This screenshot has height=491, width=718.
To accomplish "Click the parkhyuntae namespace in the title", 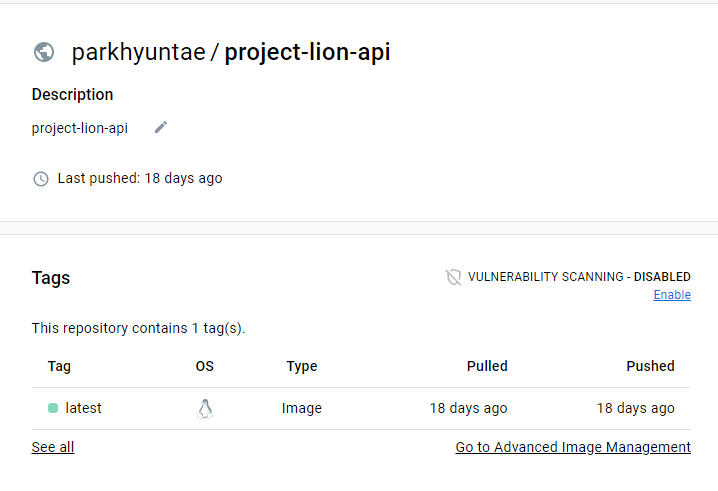I will tap(138, 52).
